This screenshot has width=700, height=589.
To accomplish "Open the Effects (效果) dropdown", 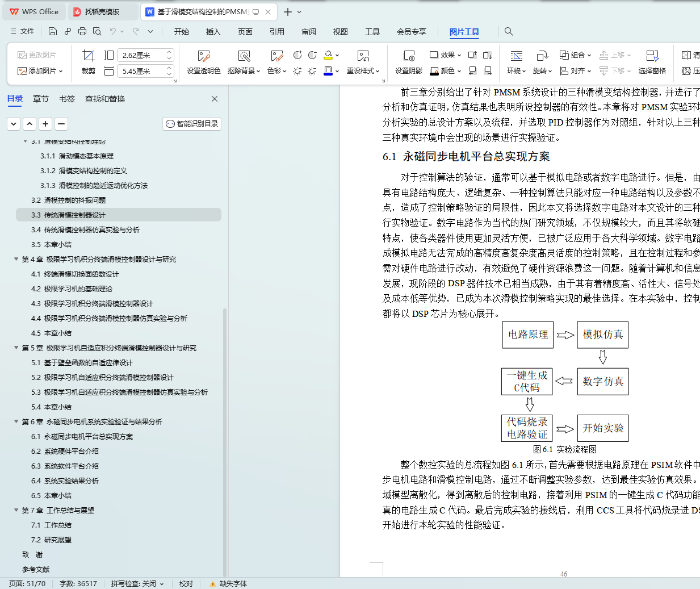I will point(445,55).
